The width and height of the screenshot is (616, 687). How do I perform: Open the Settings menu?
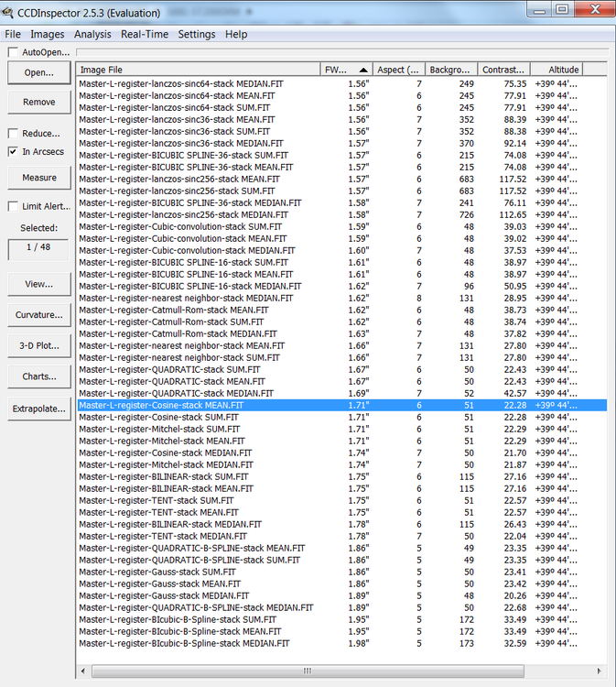click(197, 34)
